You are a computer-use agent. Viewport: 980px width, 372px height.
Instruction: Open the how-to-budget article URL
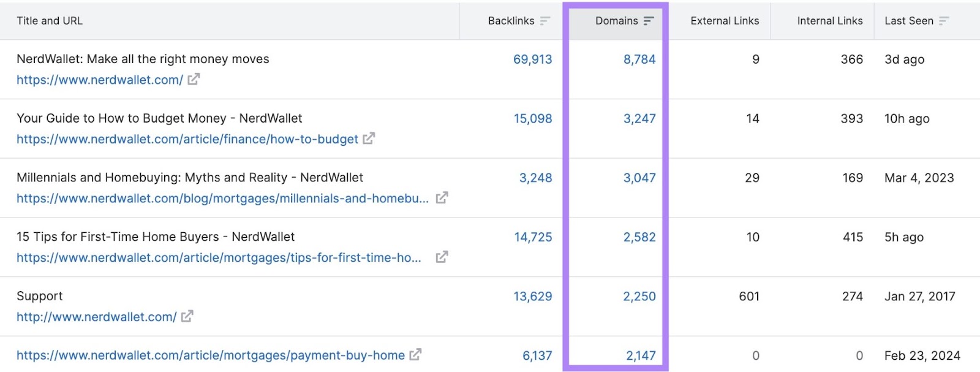(x=187, y=139)
